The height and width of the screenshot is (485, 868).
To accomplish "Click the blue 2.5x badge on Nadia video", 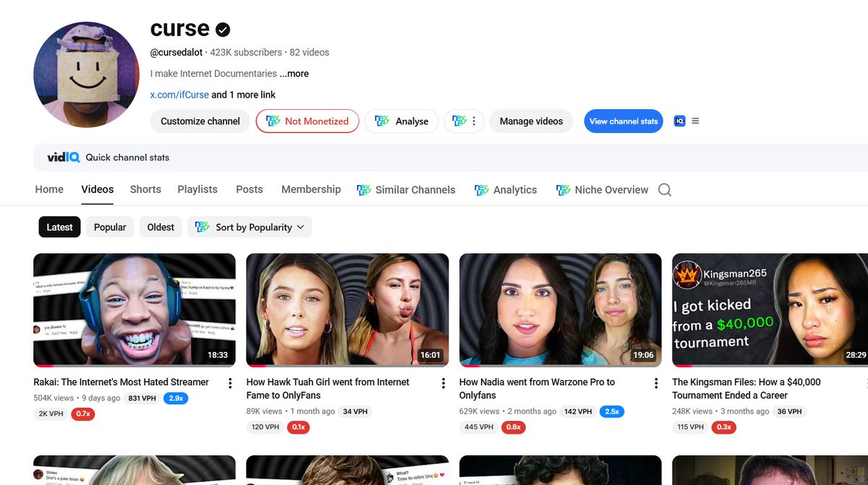I will click(x=613, y=411).
